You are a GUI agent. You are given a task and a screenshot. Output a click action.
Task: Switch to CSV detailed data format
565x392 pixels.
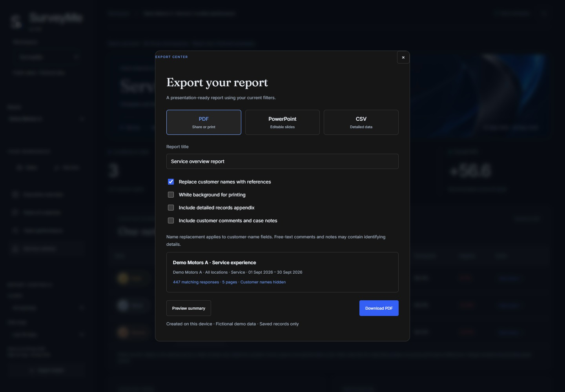point(361,122)
